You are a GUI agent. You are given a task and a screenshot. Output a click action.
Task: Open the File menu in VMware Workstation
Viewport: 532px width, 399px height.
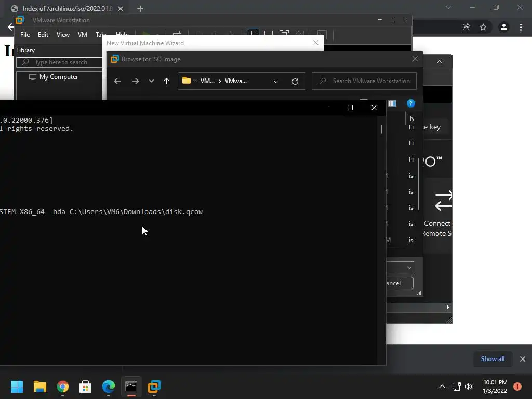pyautogui.click(x=25, y=35)
